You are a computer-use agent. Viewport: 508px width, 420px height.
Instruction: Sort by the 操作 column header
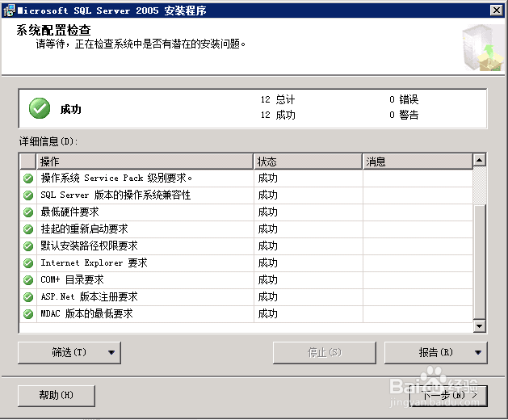[x=145, y=162]
